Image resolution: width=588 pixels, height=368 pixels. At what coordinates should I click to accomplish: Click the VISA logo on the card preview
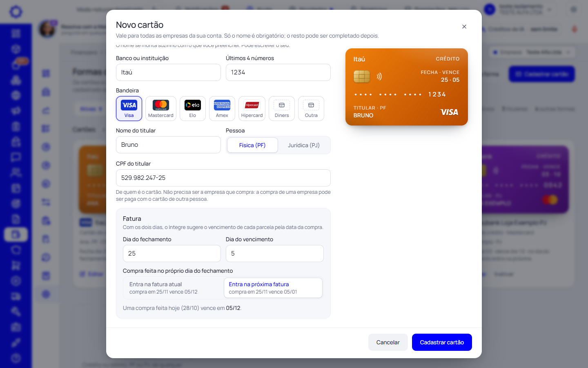(x=449, y=112)
